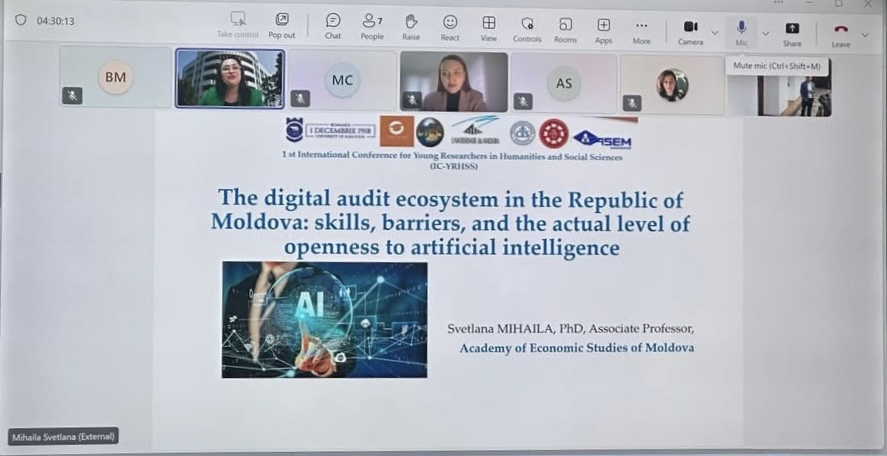Screen dimensions: 887x456
Task: Open the Apps panel
Action: 603,28
